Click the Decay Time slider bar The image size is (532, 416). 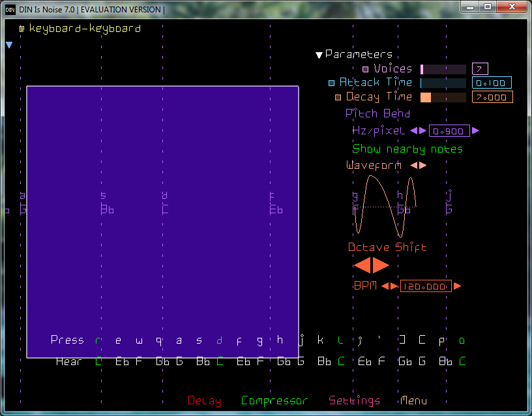coord(443,97)
